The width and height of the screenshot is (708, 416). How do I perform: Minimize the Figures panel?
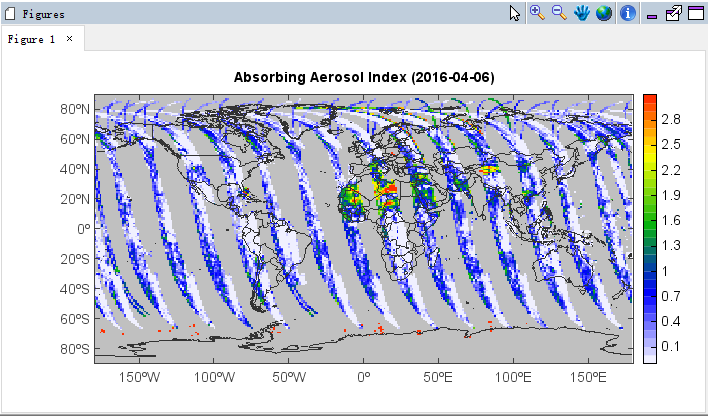click(652, 16)
